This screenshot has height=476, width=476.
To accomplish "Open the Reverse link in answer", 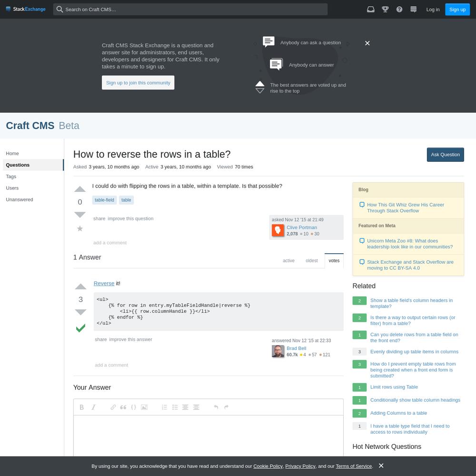I will coord(104,284).
